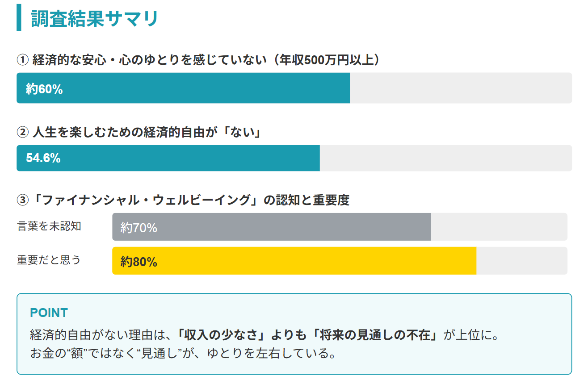This screenshot has height=384, width=588.
Task: Click item ③ ファイナンシャル・ウェルビーイング heading
Action: (183, 200)
